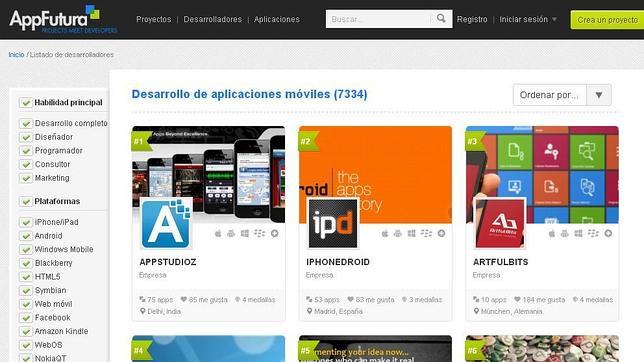Image resolution: width=644 pixels, height=362 pixels.
Task: Open the #1 APPSTUDIOZ banner image
Action: point(208,175)
